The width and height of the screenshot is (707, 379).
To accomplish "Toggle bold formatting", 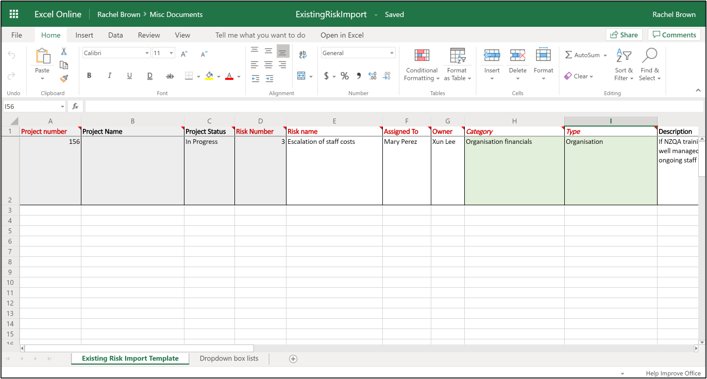I will coord(89,76).
